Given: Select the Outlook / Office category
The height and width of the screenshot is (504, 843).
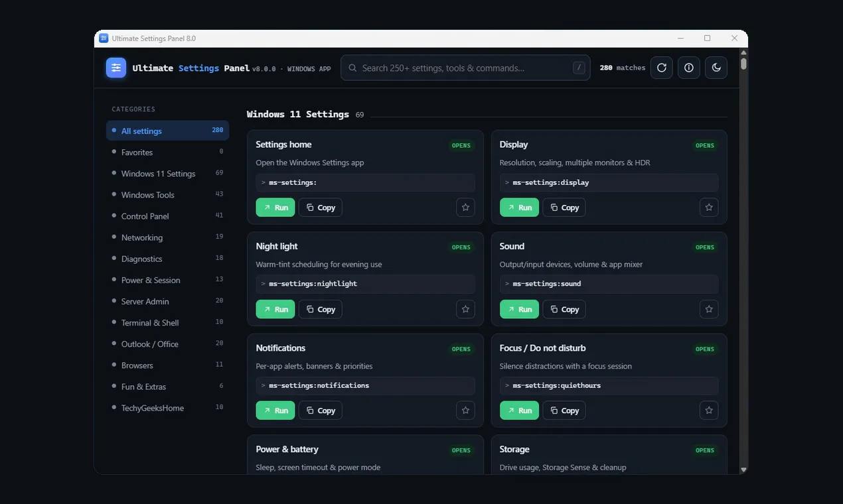Looking at the screenshot, I should [x=167, y=344].
